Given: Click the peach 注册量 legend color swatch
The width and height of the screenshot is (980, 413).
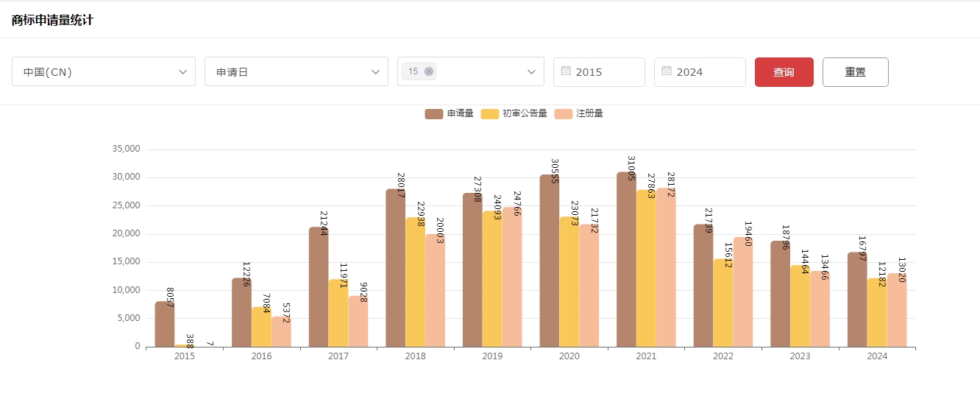Looking at the screenshot, I should click(x=563, y=113).
